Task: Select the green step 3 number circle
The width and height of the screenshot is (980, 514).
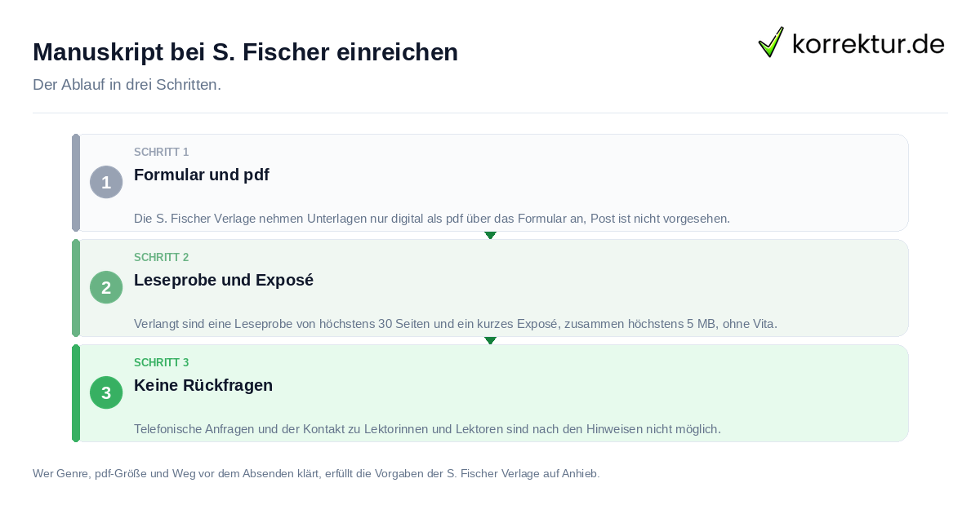Action: pyautogui.click(x=106, y=392)
